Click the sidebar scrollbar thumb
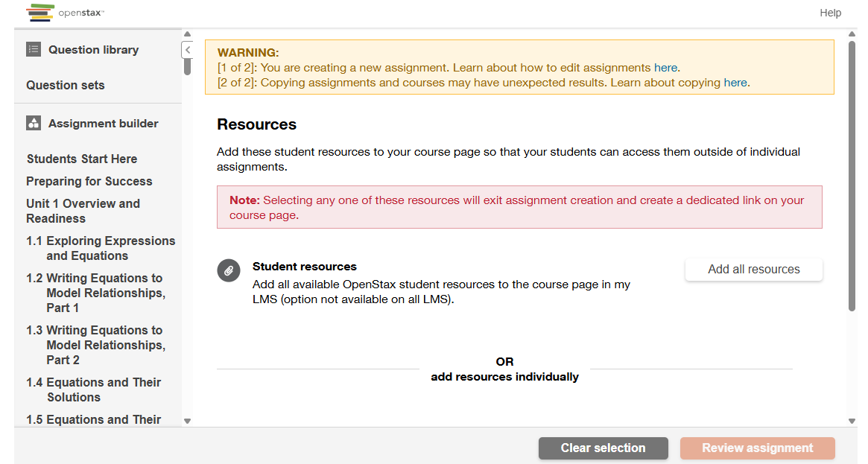Screen dimensions: 868x464 pyautogui.click(x=188, y=67)
